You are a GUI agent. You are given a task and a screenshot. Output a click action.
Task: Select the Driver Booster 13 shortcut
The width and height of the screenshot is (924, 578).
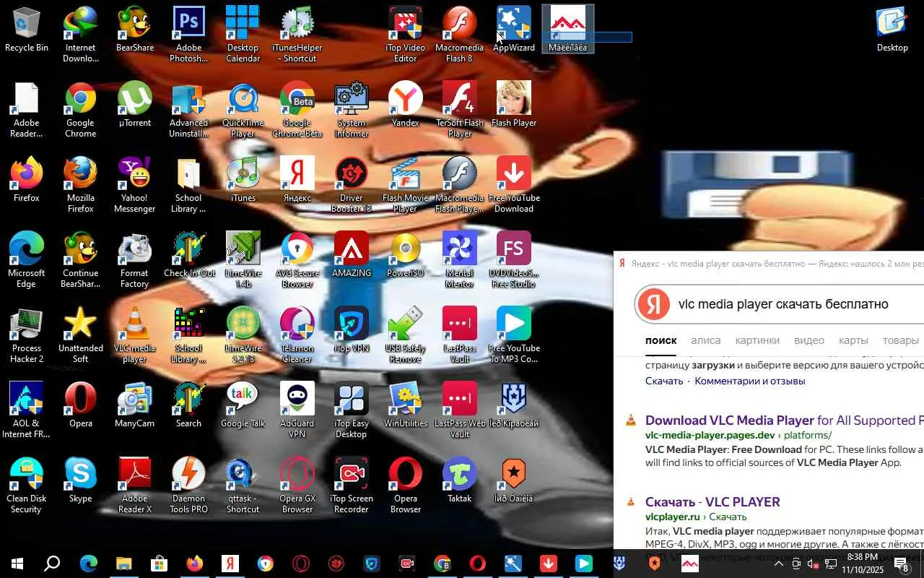(x=352, y=185)
